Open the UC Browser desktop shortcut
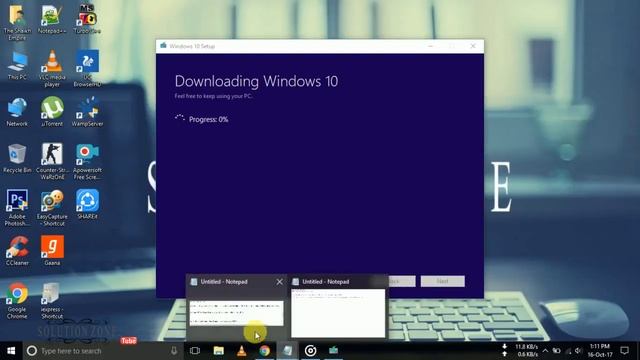This screenshot has width=640, height=360. (x=87, y=68)
